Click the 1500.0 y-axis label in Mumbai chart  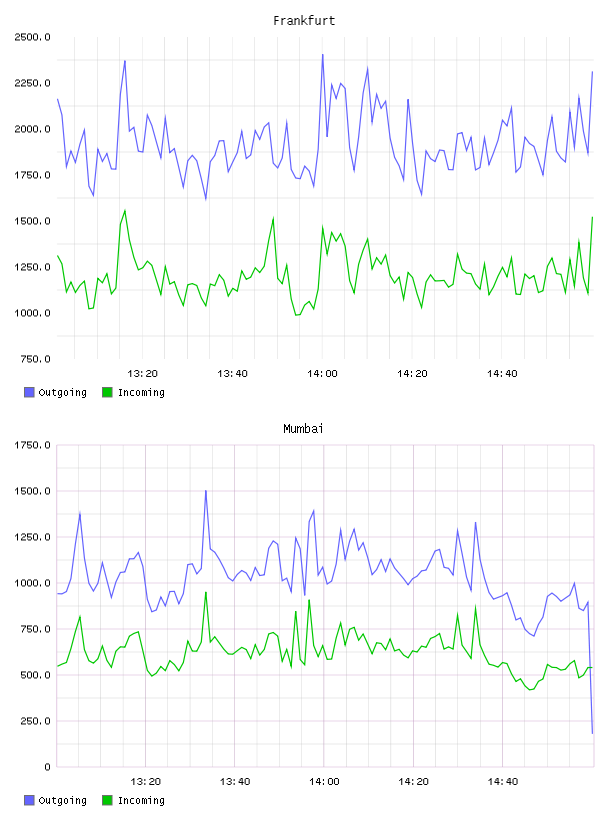(32, 491)
